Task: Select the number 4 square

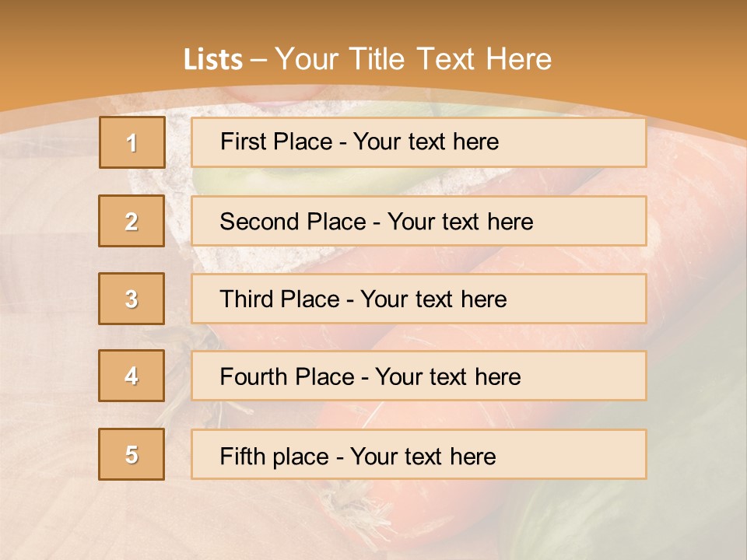Action: [x=132, y=376]
